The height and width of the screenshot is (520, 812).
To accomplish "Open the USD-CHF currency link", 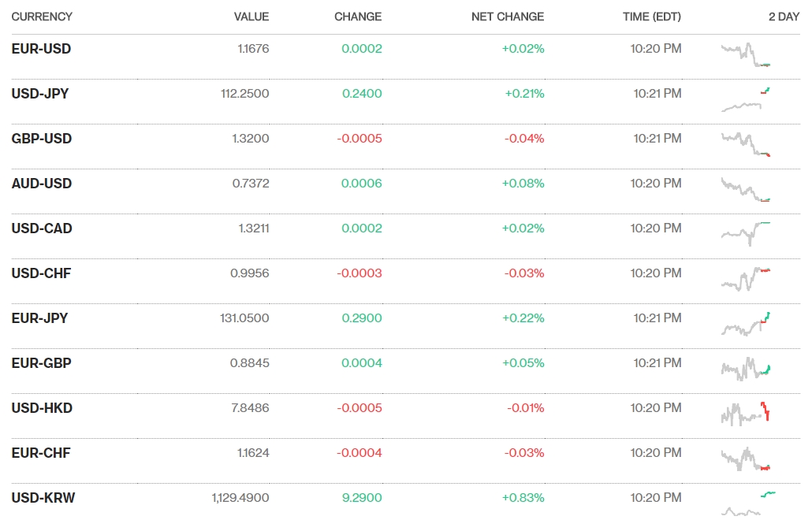I will 41,273.
